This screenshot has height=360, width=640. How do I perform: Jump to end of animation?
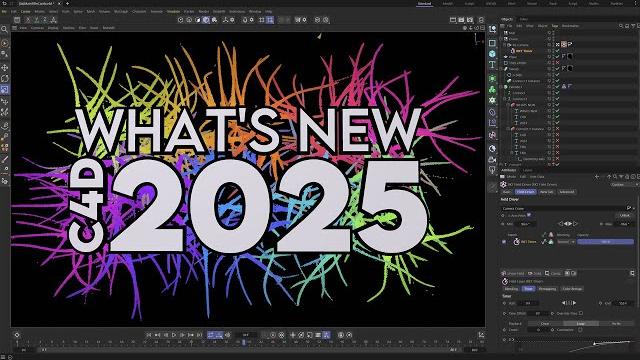(199, 335)
